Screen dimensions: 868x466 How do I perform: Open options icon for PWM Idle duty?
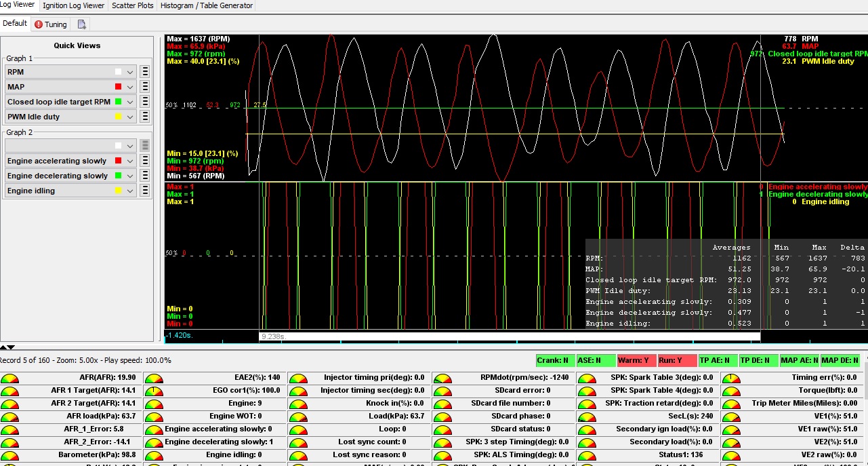coord(144,117)
